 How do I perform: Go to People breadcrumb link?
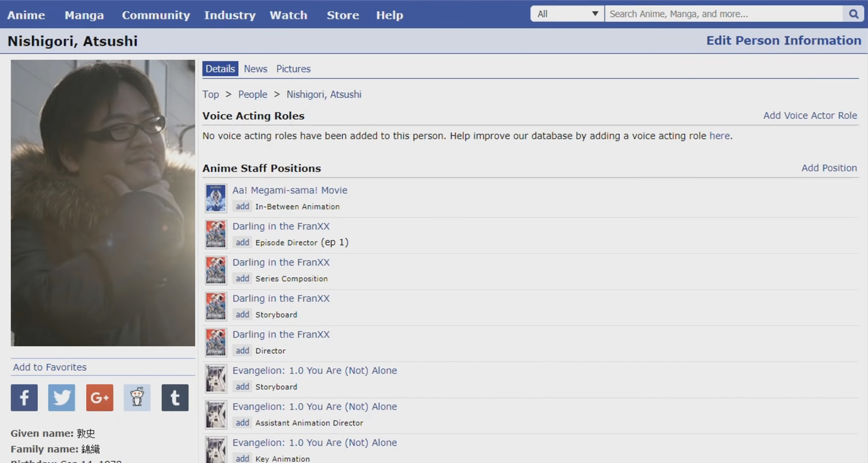tap(252, 94)
